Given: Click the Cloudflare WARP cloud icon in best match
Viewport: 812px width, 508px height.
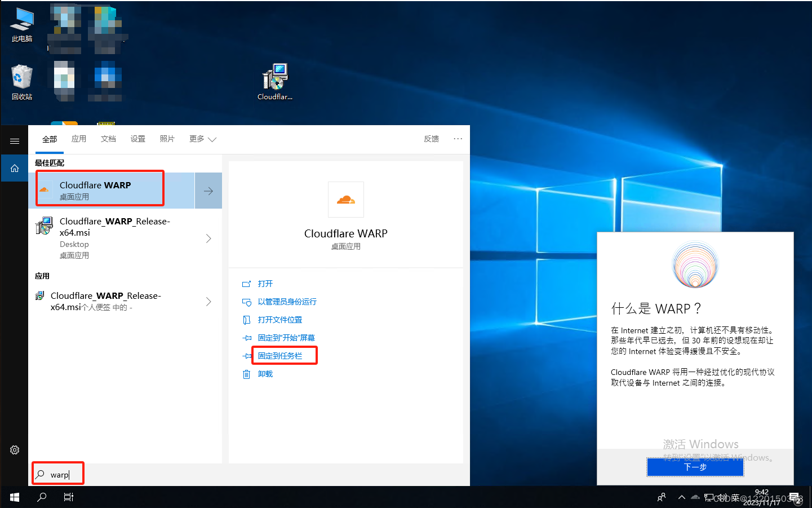Looking at the screenshot, I should [45, 190].
